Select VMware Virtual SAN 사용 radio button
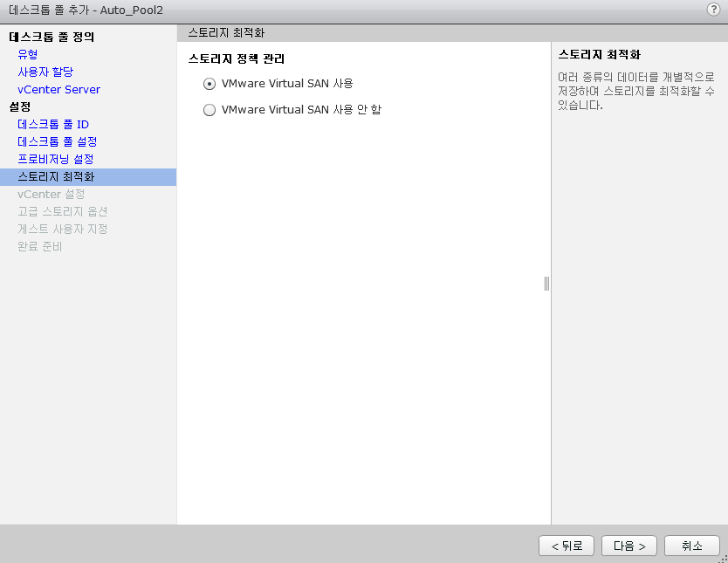Screen dimensions: 728x563 pos(209,84)
